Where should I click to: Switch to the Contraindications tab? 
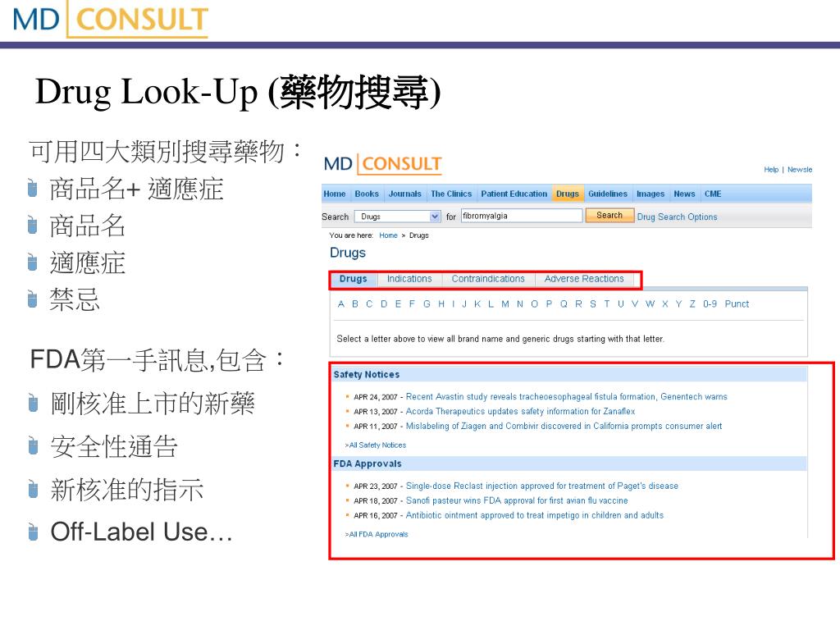pyautogui.click(x=488, y=279)
